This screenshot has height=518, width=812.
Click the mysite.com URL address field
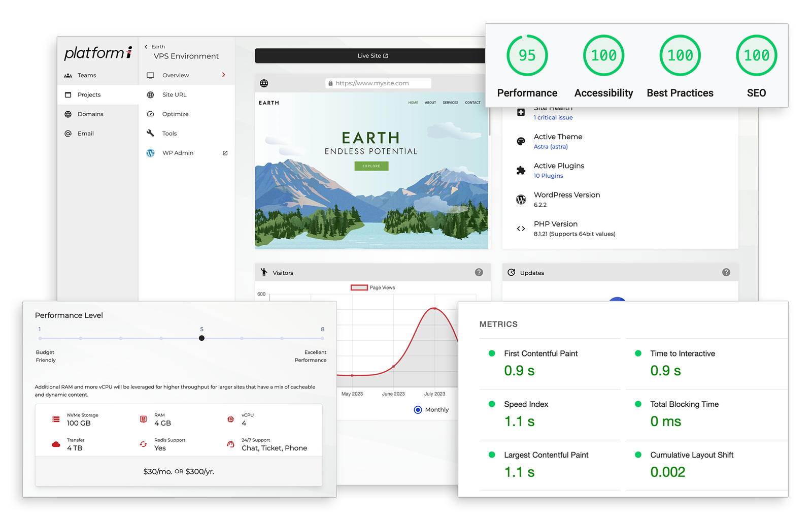tap(378, 83)
